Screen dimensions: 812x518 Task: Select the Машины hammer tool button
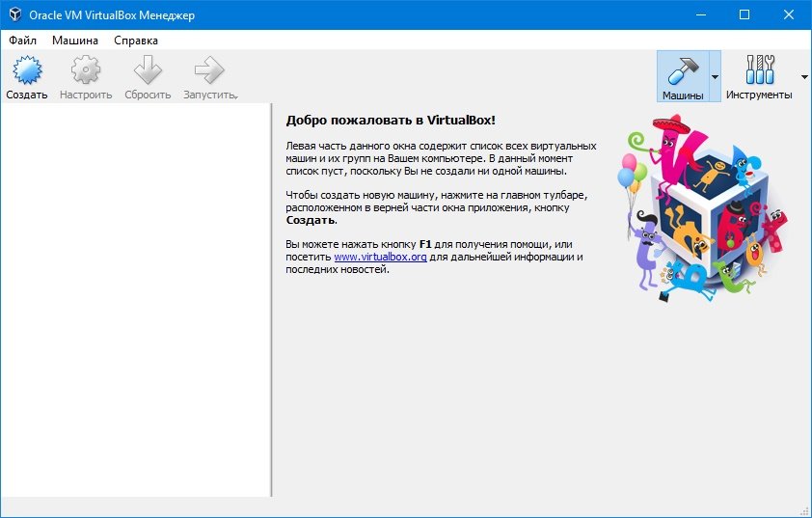683,76
